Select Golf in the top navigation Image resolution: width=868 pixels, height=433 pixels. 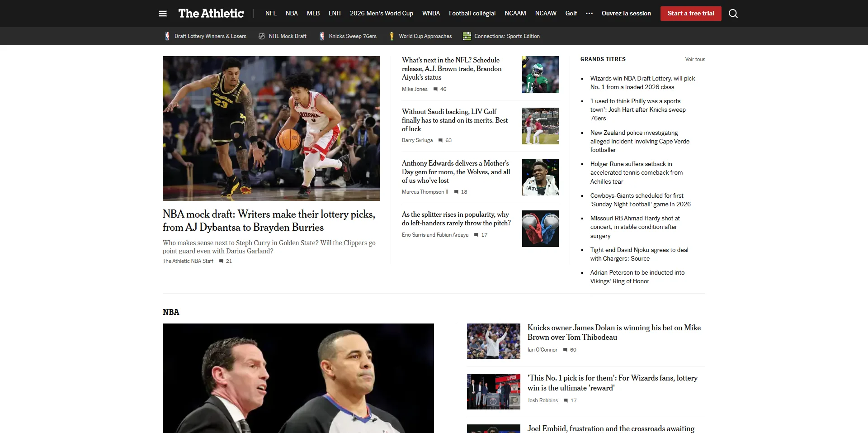coord(571,14)
